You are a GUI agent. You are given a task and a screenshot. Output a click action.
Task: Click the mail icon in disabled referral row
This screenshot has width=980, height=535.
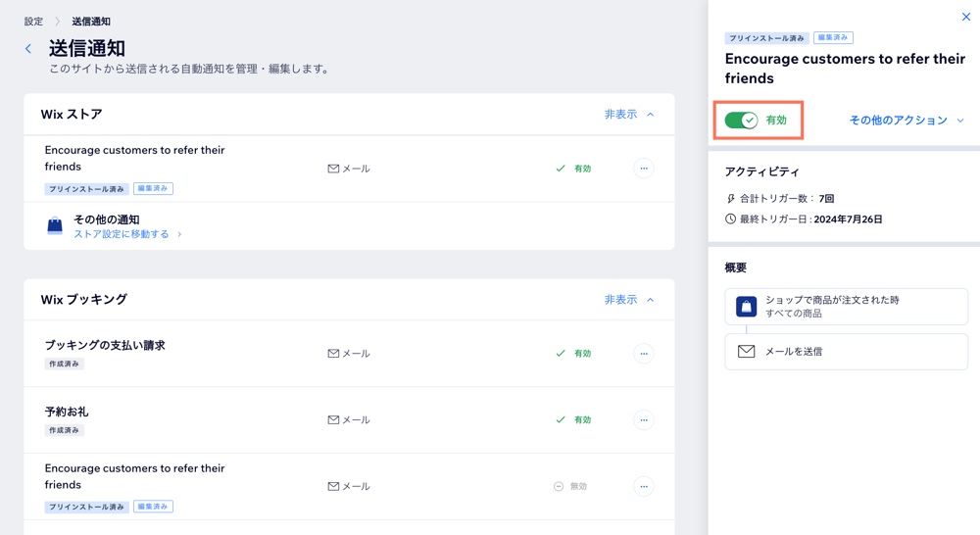[334, 486]
